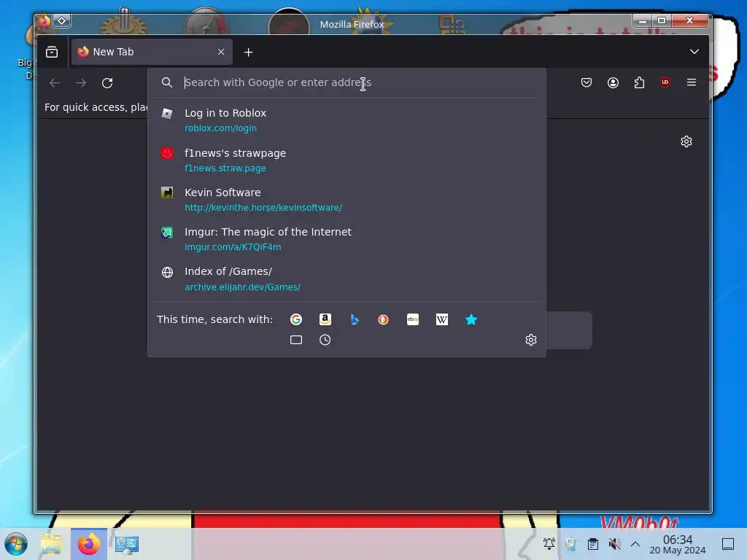This screenshot has height=560, width=747.
Task: Open the uBlock Origin shield icon
Action: pyautogui.click(x=665, y=82)
